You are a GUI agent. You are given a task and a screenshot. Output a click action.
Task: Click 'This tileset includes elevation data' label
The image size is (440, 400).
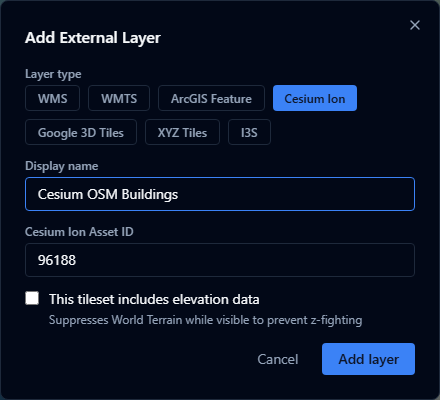tap(154, 299)
